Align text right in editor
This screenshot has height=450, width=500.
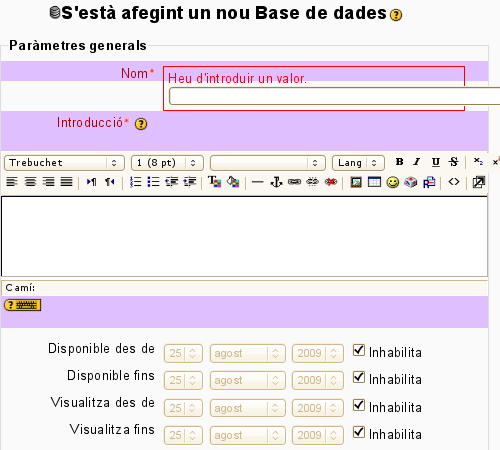[49, 182]
